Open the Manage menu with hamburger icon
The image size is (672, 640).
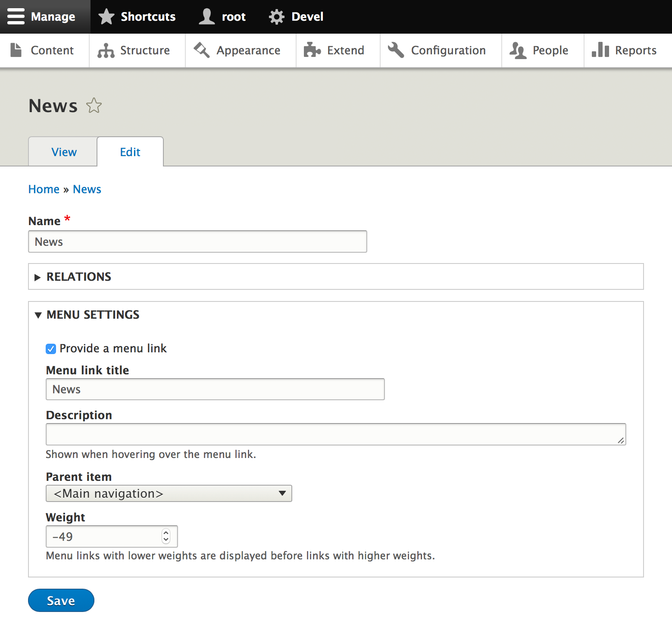(16, 16)
